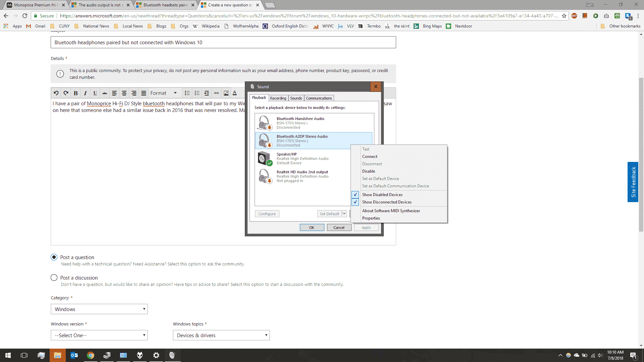The height and width of the screenshot is (362, 644).
Task: Toggle Show Disabled Devices option
Action: click(x=399, y=195)
